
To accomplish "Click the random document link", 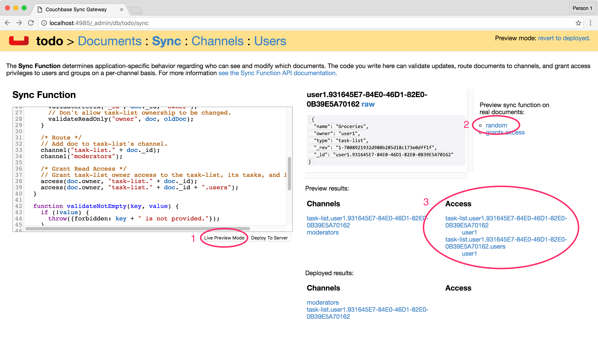I will click(496, 125).
